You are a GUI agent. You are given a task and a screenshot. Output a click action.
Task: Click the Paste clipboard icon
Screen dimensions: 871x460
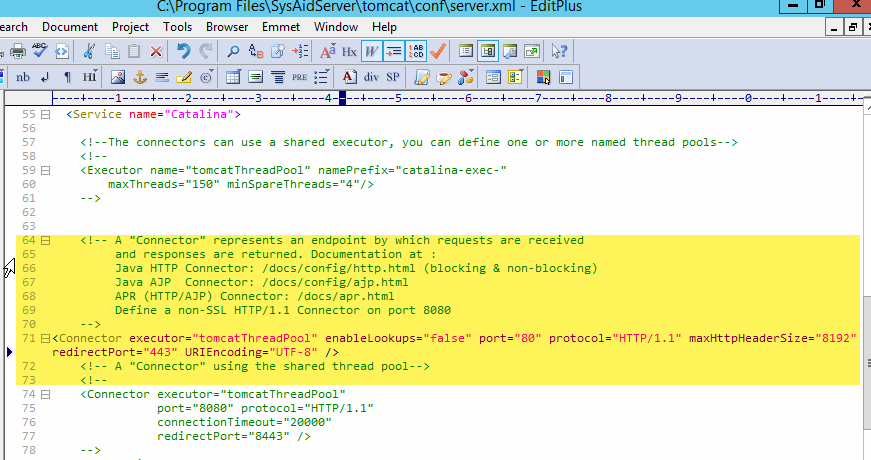tap(134, 51)
